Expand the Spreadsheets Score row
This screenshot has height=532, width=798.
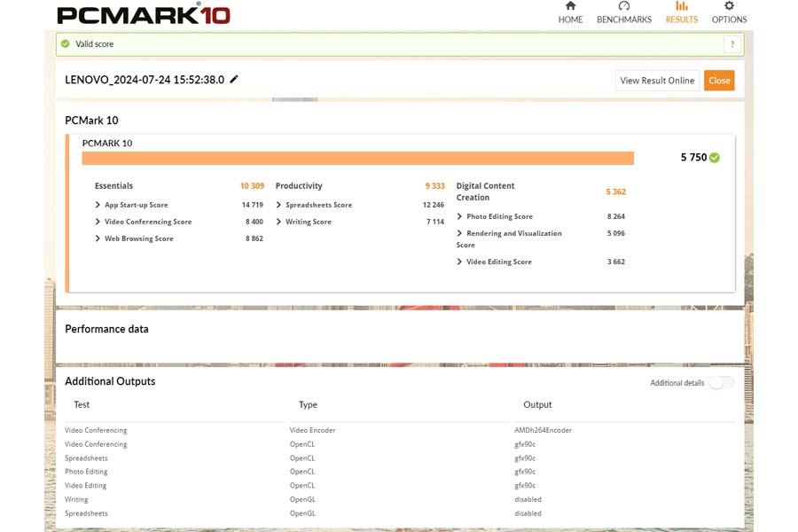click(x=278, y=205)
